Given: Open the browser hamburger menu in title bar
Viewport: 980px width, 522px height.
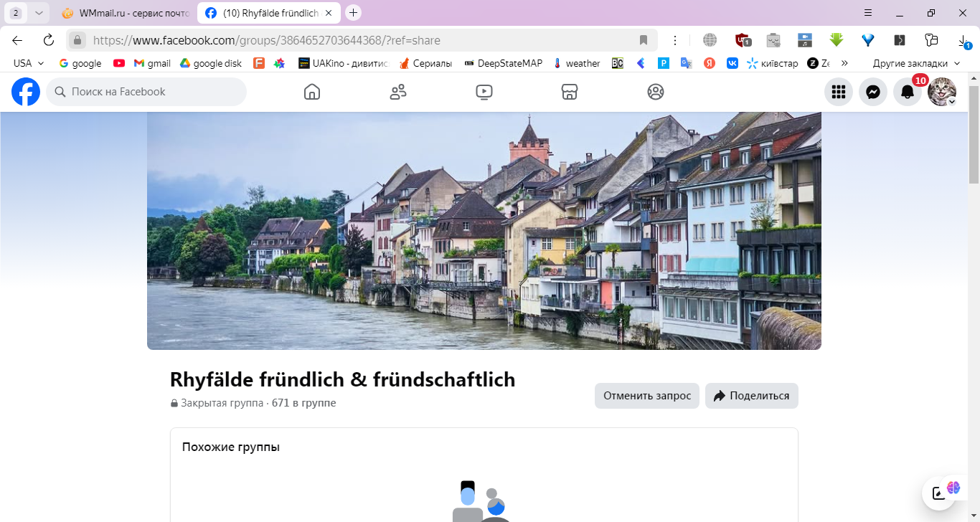Looking at the screenshot, I should point(868,13).
